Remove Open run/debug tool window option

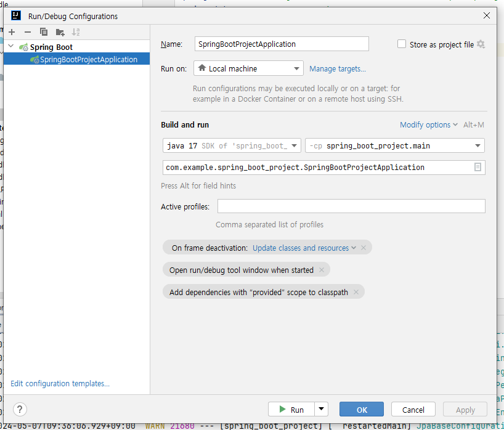pyautogui.click(x=322, y=270)
